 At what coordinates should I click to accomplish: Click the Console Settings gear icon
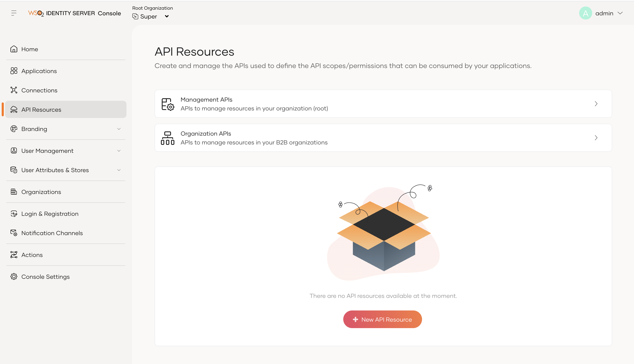coord(14,276)
